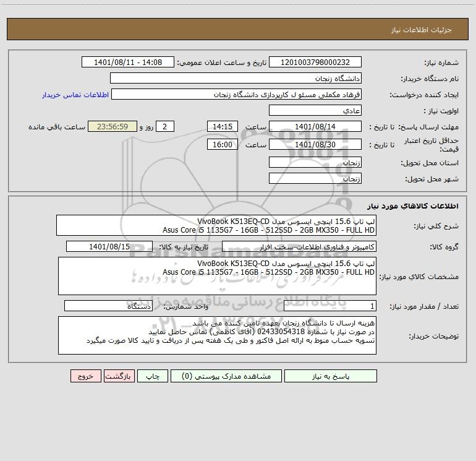Click the شماره نیاز label

[441, 62]
